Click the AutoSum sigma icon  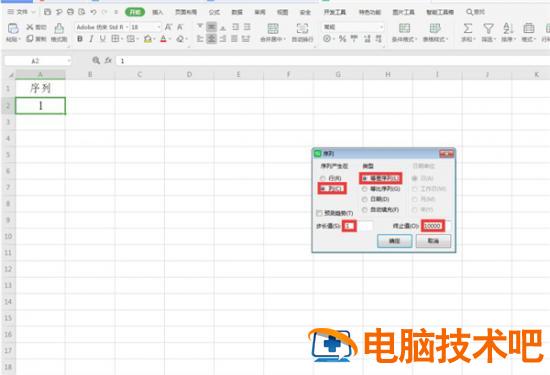(x=467, y=28)
